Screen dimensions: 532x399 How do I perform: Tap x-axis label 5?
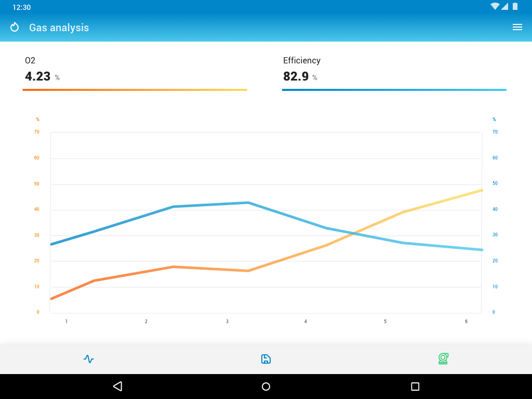coord(385,321)
